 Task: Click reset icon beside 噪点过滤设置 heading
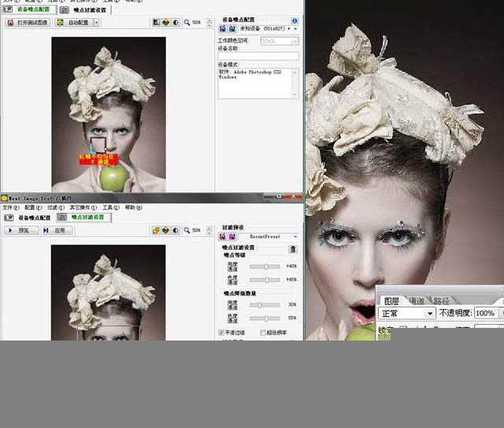point(292,249)
